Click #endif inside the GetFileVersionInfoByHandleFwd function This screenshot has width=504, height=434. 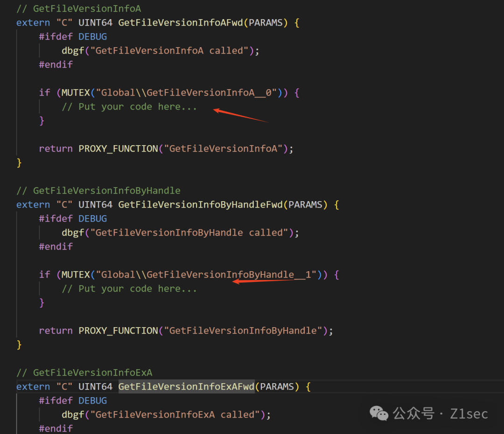[56, 246]
